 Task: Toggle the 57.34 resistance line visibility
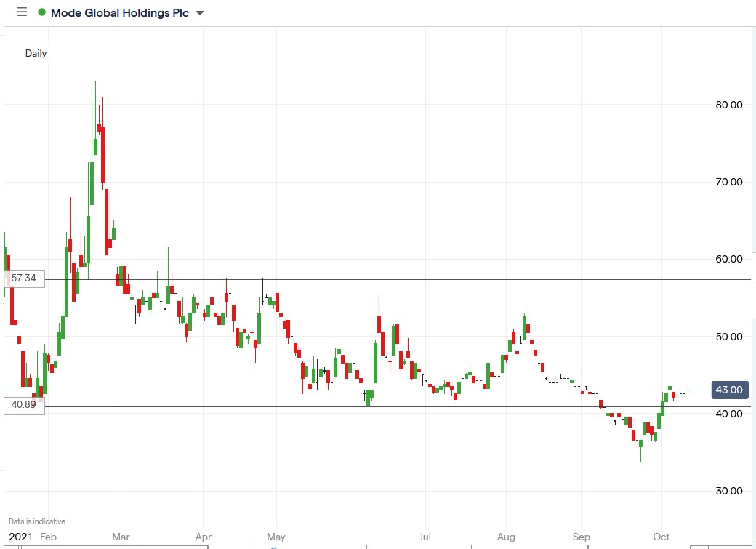pos(363,278)
